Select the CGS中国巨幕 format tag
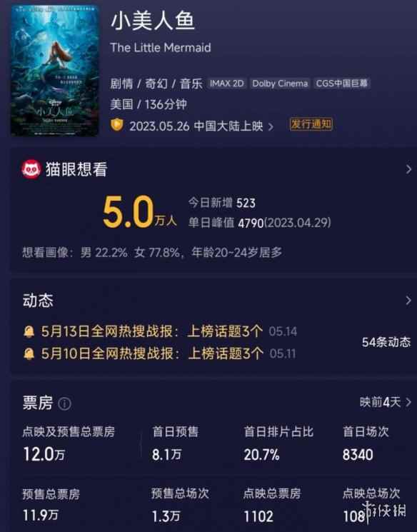The height and width of the screenshot is (532, 417). [342, 84]
